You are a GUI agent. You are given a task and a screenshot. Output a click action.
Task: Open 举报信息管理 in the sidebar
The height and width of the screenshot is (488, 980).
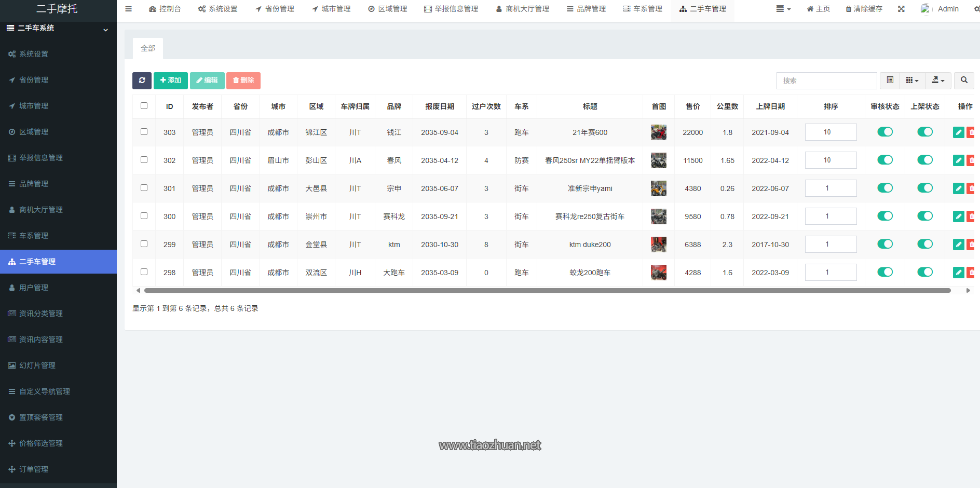click(x=58, y=158)
